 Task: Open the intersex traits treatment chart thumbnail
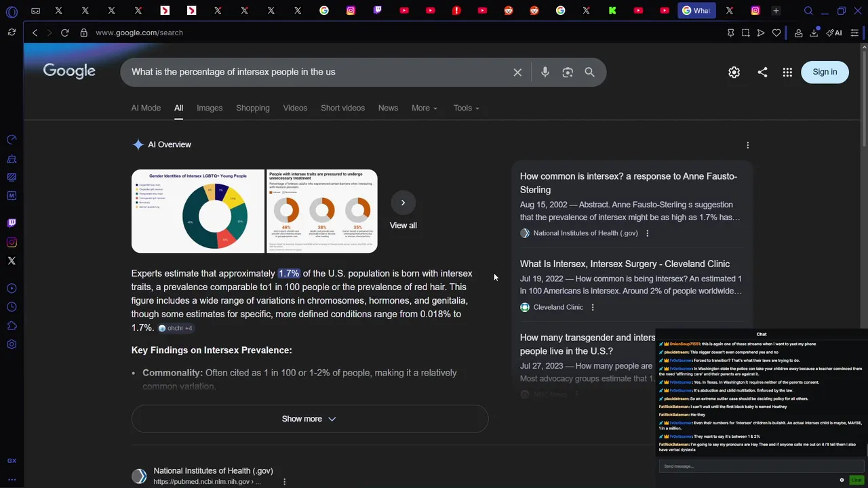[x=321, y=211]
